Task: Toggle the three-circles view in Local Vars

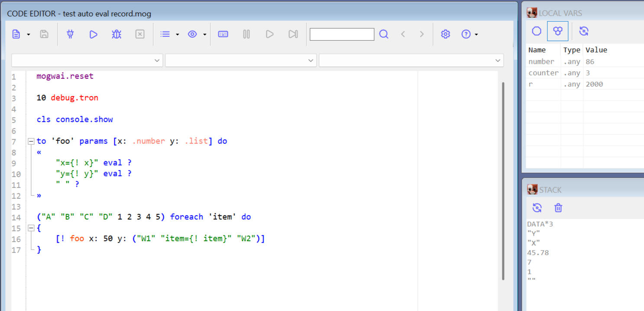Action: click(558, 31)
